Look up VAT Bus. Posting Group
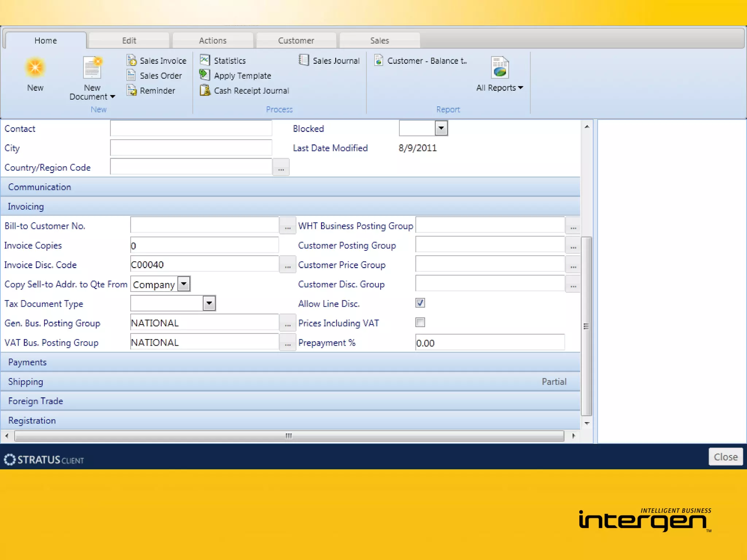Viewport: 747px width, 560px height. click(287, 343)
